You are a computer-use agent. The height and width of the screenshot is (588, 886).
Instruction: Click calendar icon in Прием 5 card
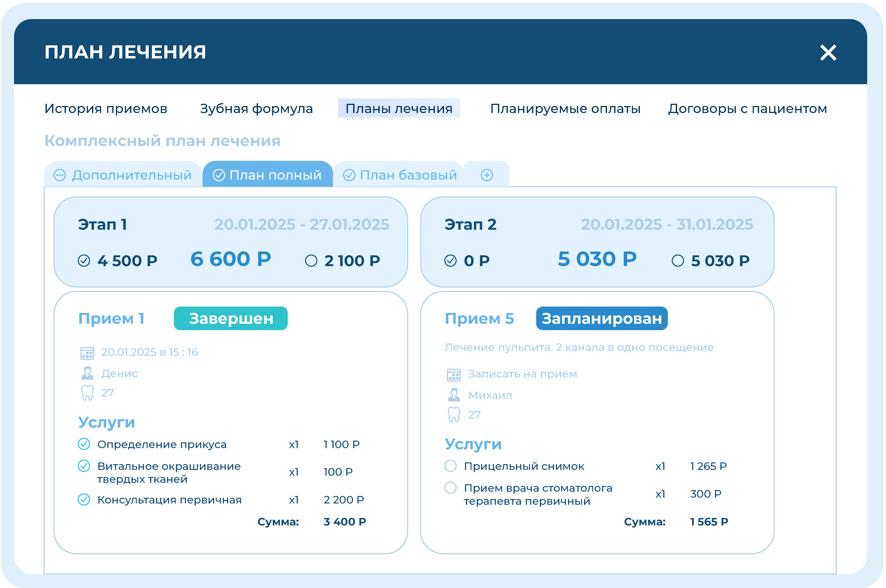click(454, 375)
